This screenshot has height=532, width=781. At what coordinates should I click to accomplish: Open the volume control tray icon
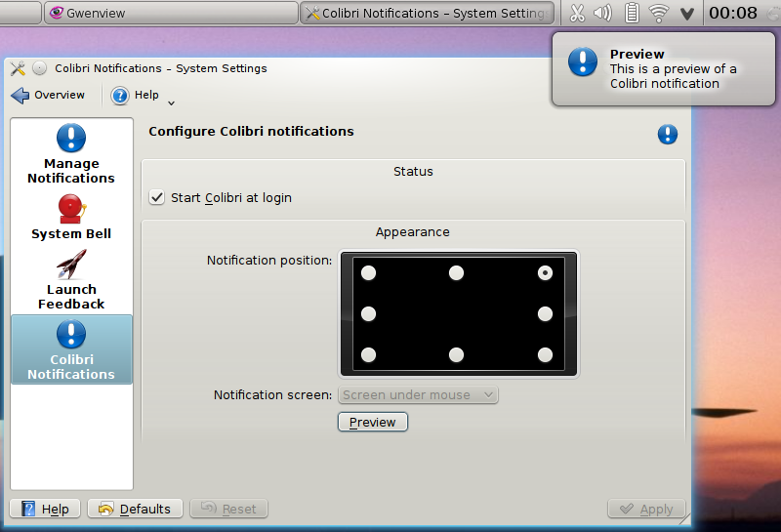click(602, 13)
